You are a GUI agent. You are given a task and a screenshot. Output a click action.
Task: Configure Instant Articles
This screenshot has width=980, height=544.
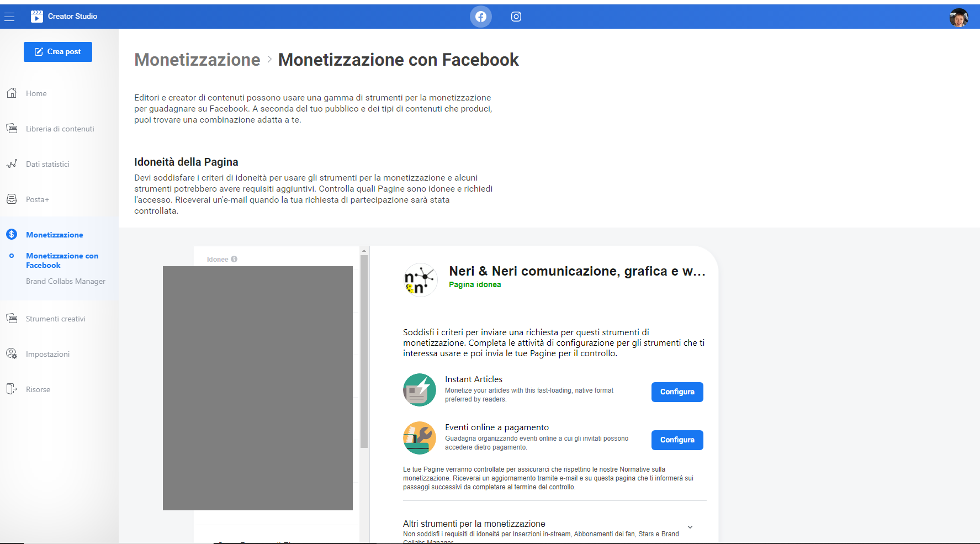(x=677, y=392)
